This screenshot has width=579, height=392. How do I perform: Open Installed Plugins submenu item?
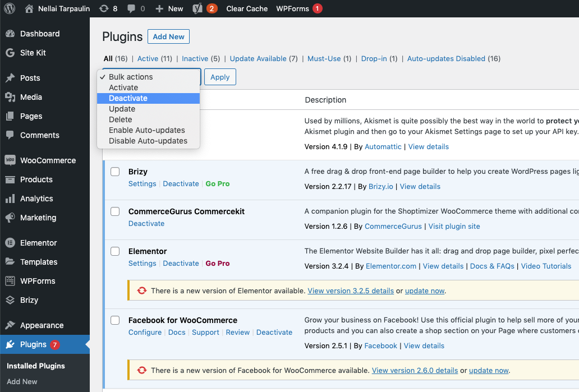pyautogui.click(x=36, y=366)
